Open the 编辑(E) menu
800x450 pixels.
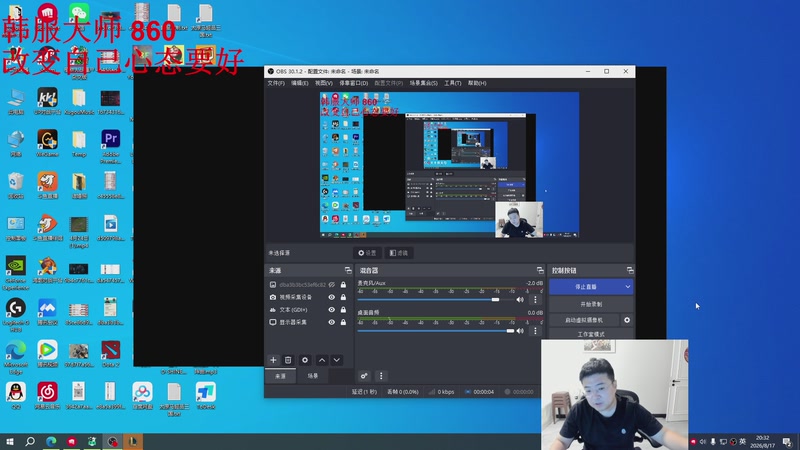click(299, 83)
